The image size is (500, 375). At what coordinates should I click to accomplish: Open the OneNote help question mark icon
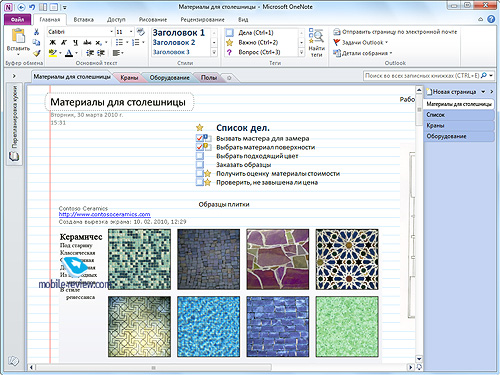(x=491, y=19)
